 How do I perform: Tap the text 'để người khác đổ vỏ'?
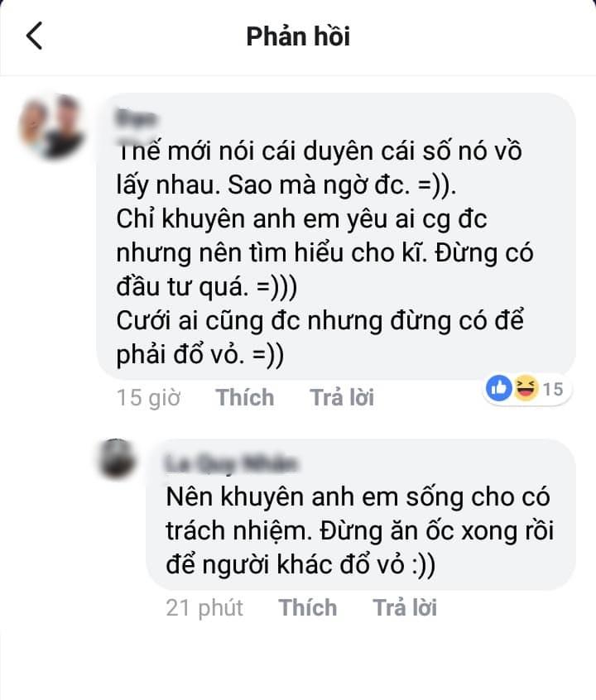(x=285, y=565)
